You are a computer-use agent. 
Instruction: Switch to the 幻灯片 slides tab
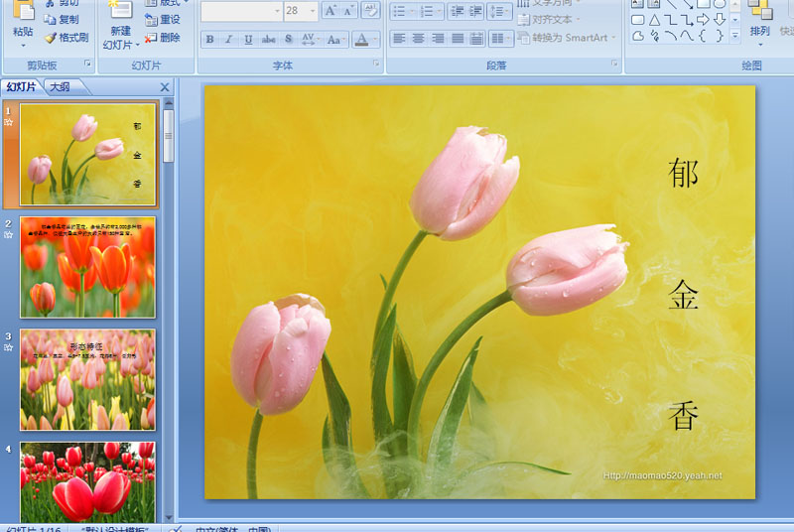tap(21, 87)
